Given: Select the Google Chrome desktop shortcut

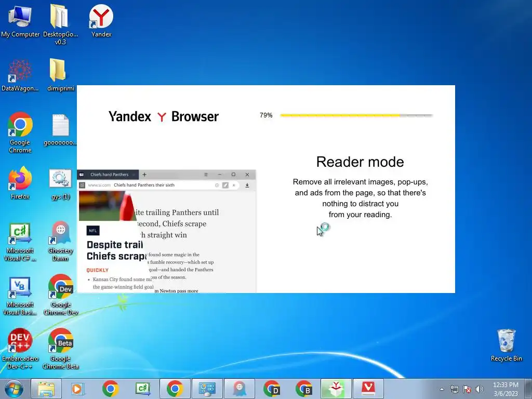Looking at the screenshot, I should click(x=20, y=132).
